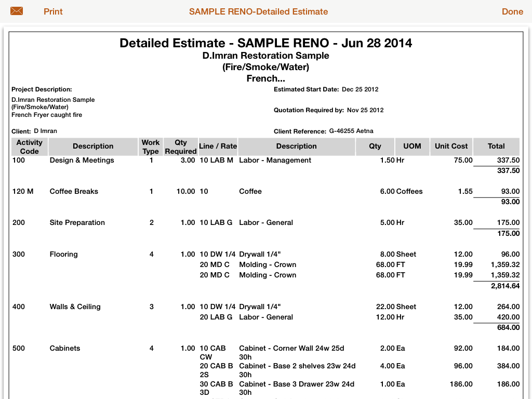532x399 pixels.
Task: Select the Walls & Ceiling activity
Action: [75, 307]
